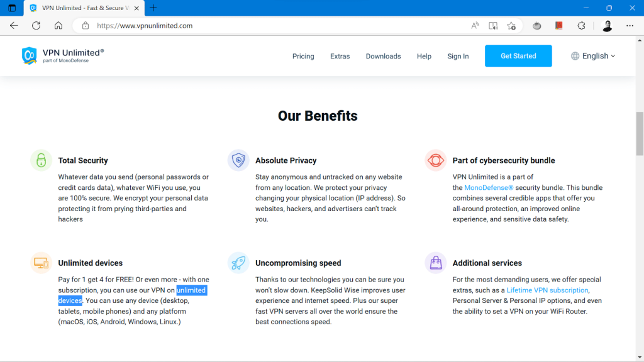Click the Get Started button
The height and width of the screenshot is (362, 644).
(x=518, y=56)
